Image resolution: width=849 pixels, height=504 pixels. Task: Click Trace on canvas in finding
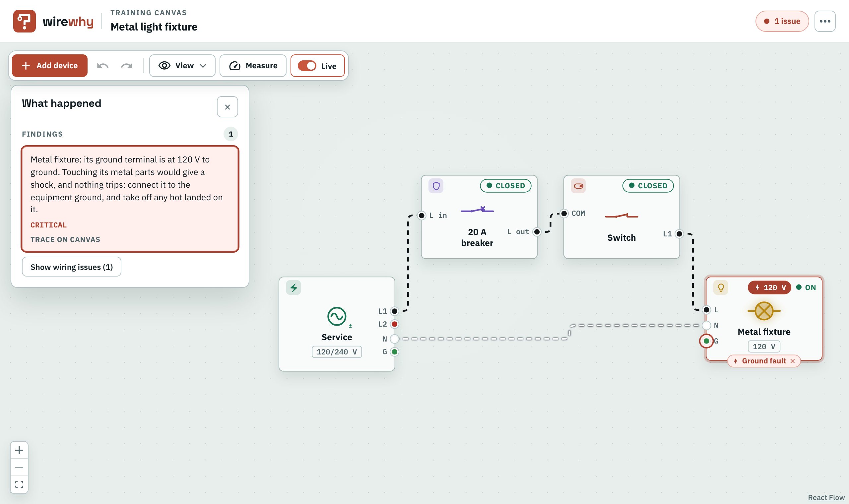point(65,239)
